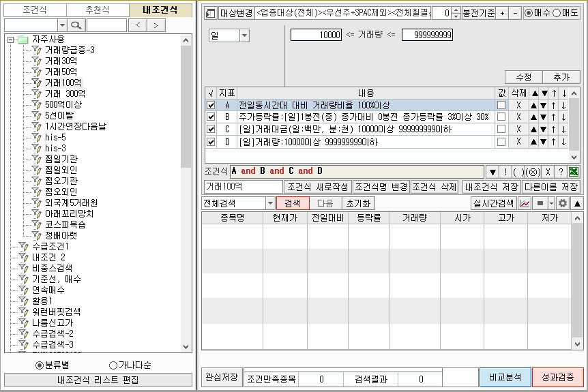Image resolution: width=588 pixels, height=392 pixels.
Task: Click the exclamation operator button
Action: [x=505, y=172]
